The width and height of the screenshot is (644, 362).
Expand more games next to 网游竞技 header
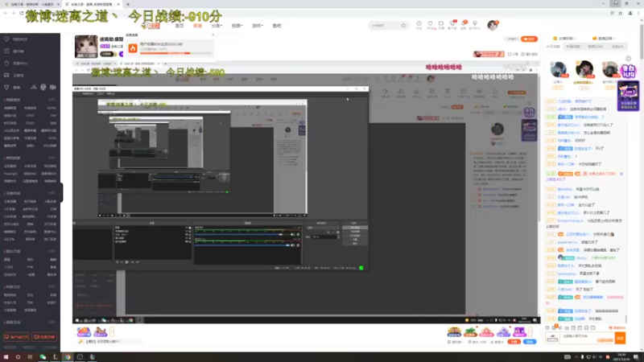point(52,100)
